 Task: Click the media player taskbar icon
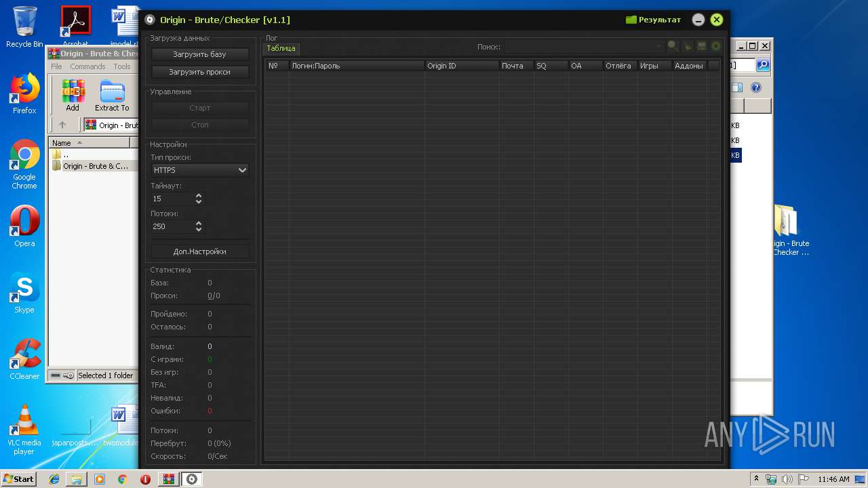(x=100, y=479)
